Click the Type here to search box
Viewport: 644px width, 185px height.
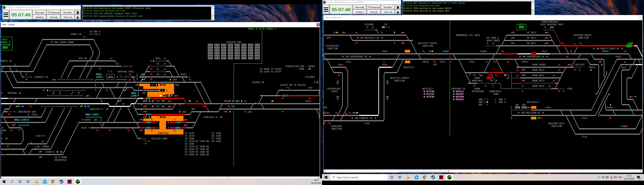(x=359, y=177)
